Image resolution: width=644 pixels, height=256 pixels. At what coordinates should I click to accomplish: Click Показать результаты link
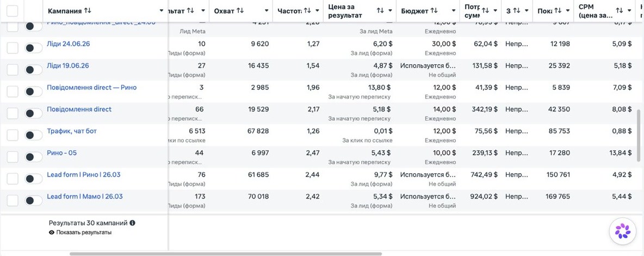(84, 233)
